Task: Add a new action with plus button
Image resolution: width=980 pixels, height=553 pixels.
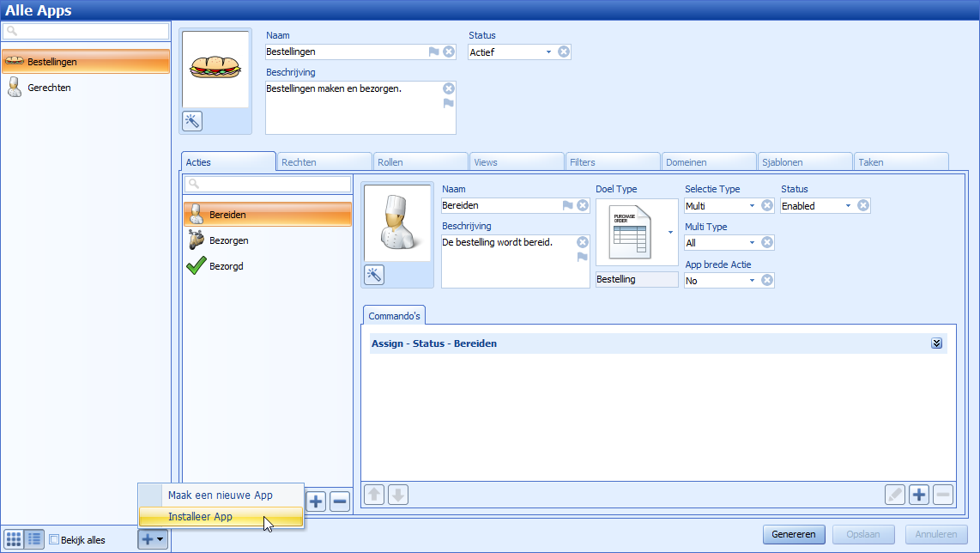Action: tap(316, 501)
